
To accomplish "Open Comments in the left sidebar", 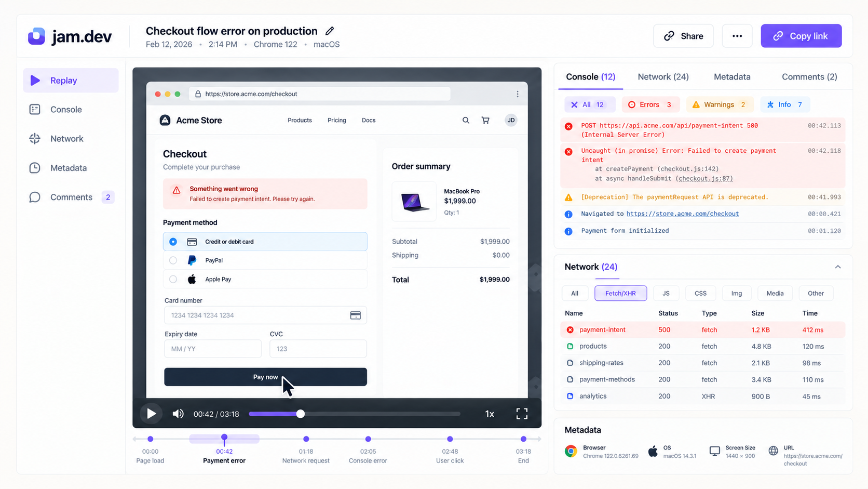I will coord(71,197).
